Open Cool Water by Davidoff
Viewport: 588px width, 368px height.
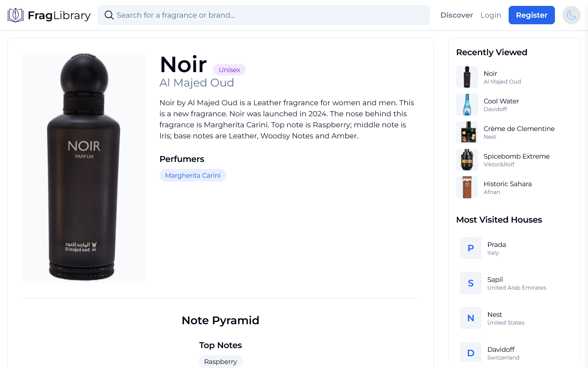[501, 101]
